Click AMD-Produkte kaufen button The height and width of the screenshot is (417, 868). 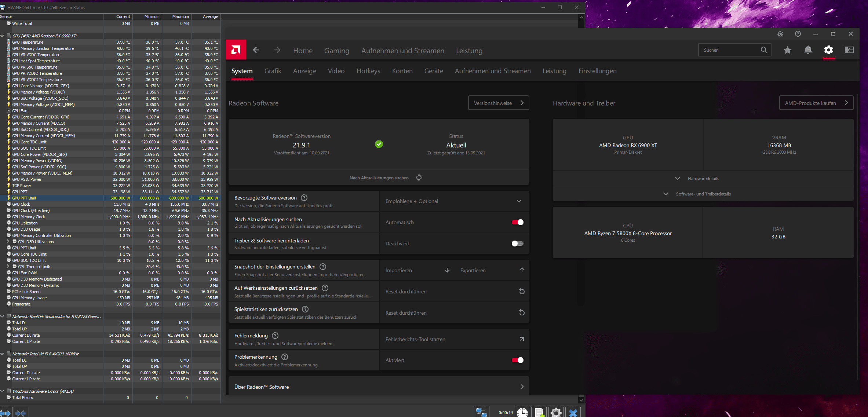pyautogui.click(x=816, y=103)
